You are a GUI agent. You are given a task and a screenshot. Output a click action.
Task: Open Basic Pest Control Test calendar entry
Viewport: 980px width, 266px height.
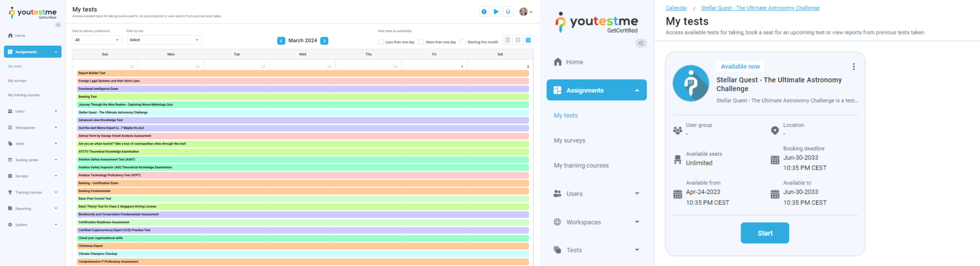tap(302, 199)
